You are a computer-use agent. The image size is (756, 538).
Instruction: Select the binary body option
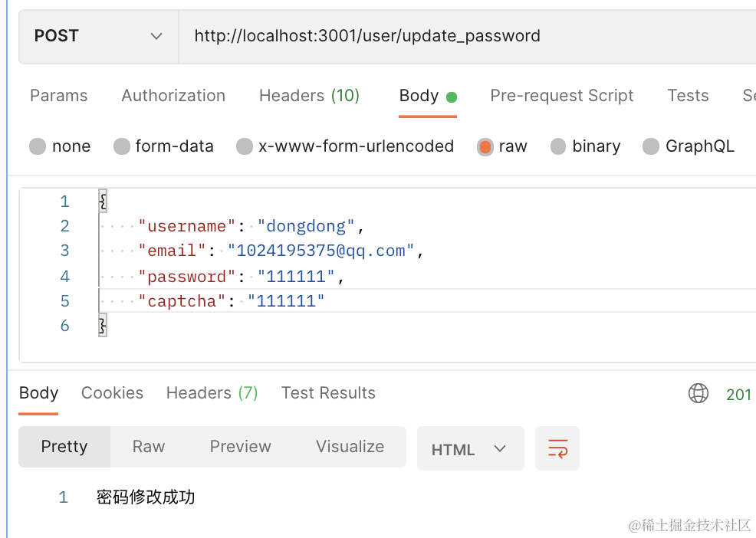click(x=558, y=146)
